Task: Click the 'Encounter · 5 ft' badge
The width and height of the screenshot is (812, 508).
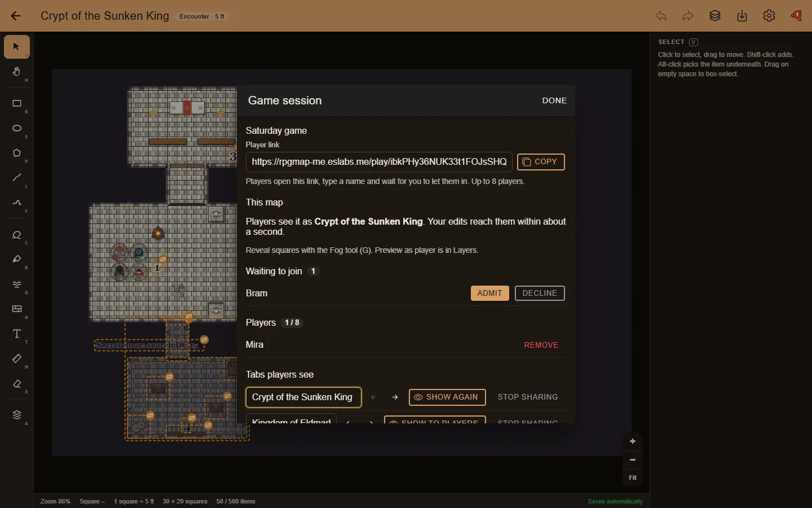Action: click(x=202, y=16)
